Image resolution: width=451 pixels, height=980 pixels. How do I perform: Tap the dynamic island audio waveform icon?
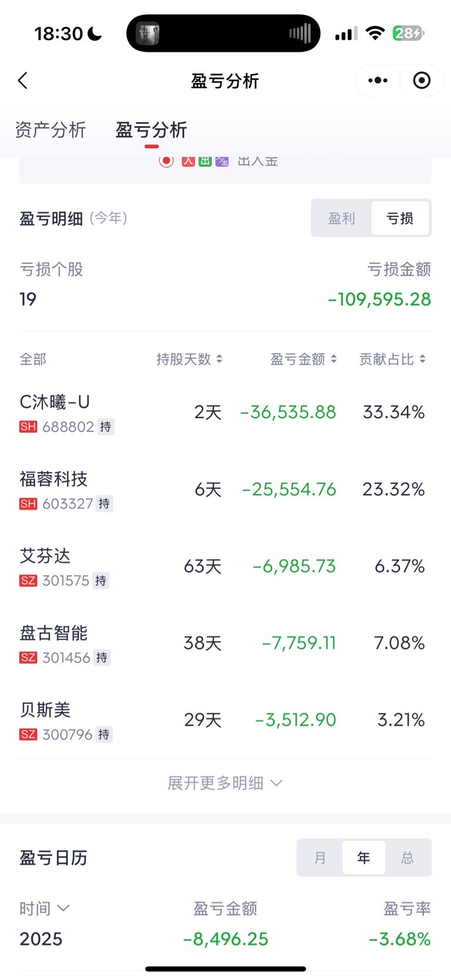299,33
